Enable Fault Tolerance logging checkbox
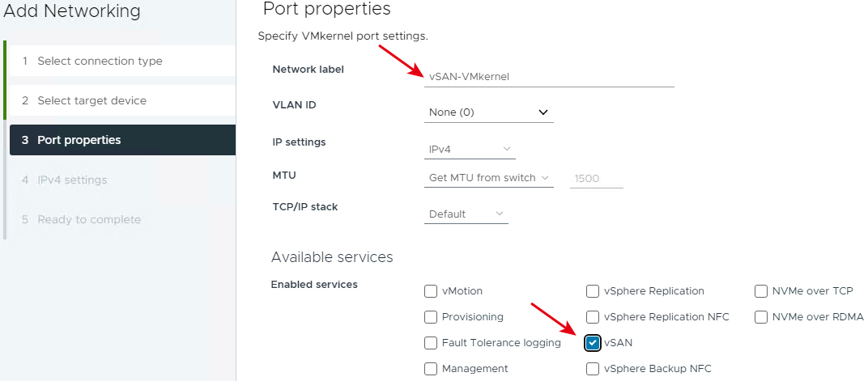Viewport: 868px width, 381px height. coord(431,343)
